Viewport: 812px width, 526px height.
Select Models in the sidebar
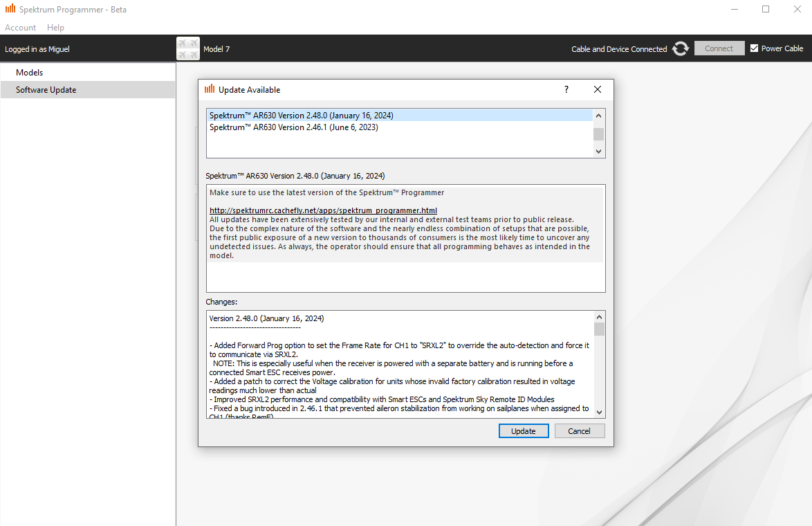point(30,73)
